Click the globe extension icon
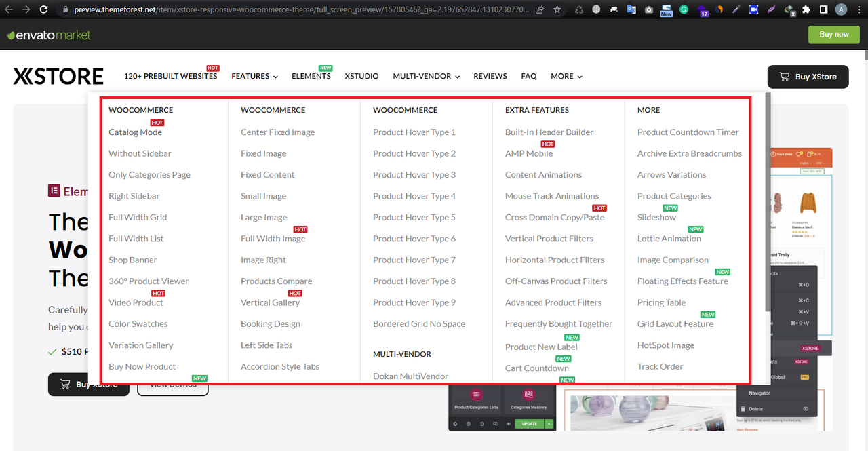The image size is (868, 451). [596, 10]
